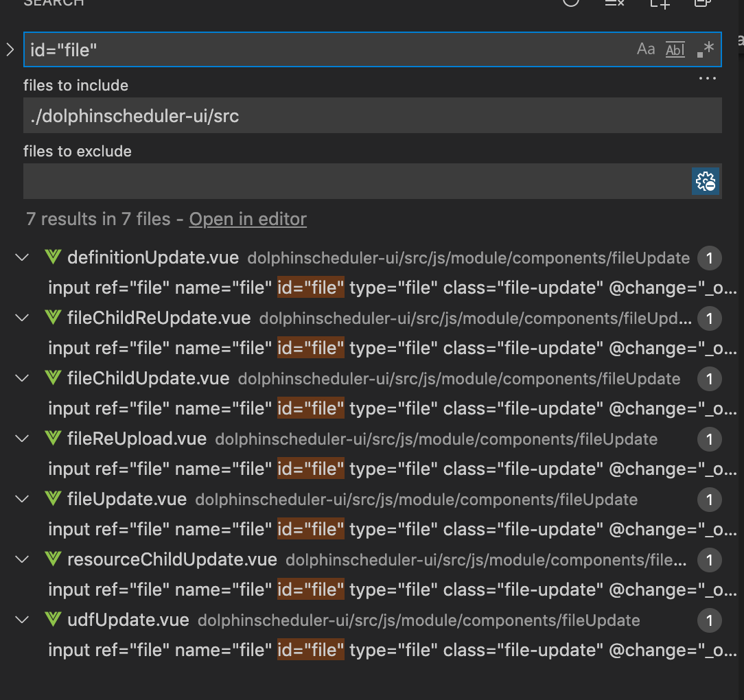This screenshot has width=744, height=700.
Task: Open match line under fileReUpload.vue
Action: point(393,469)
